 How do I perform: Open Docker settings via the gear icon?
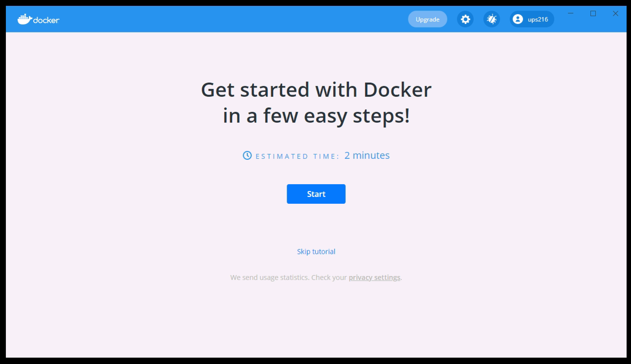[x=465, y=19]
